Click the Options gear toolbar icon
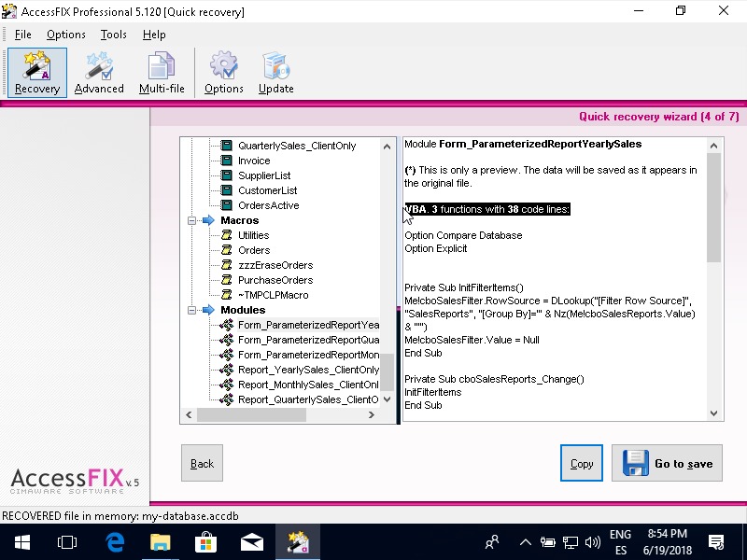The width and height of the screenshot is (747, 560). pos(223,72)
